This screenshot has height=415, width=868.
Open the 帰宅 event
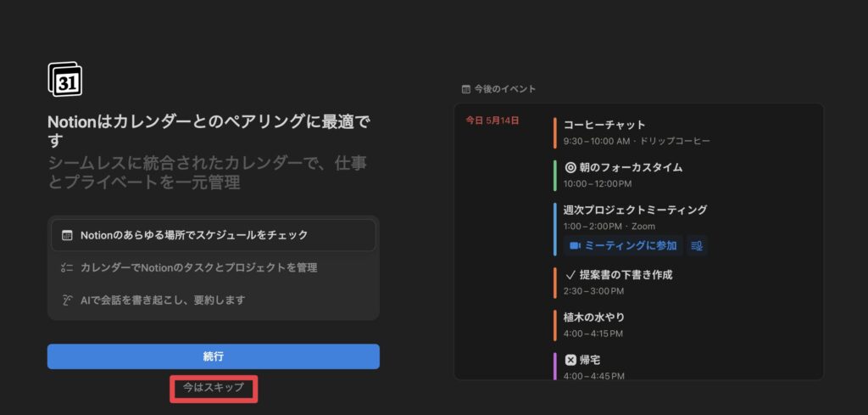pyautogui.click(x=590, y=360)
